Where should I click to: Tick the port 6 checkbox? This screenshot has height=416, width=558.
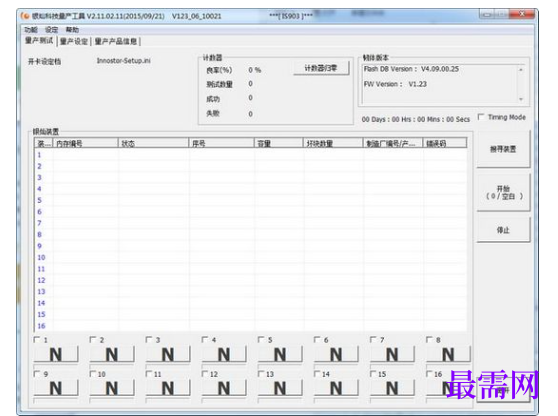tap(317, 339)
